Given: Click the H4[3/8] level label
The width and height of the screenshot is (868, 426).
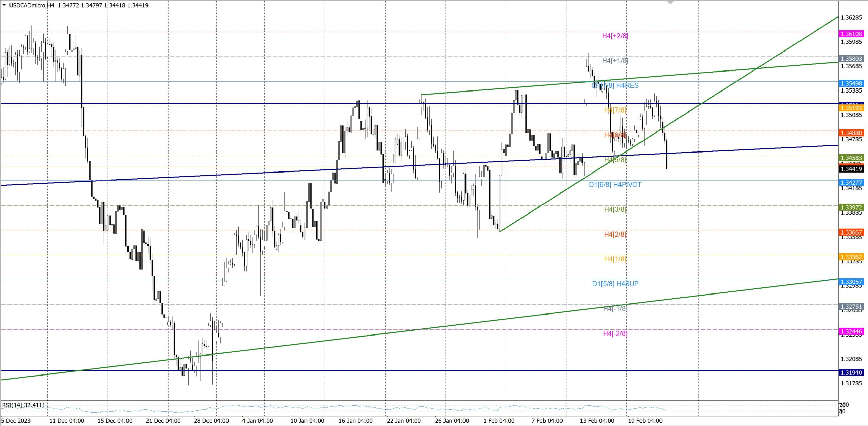Looking at the screenshot, I should coord(615,209).
